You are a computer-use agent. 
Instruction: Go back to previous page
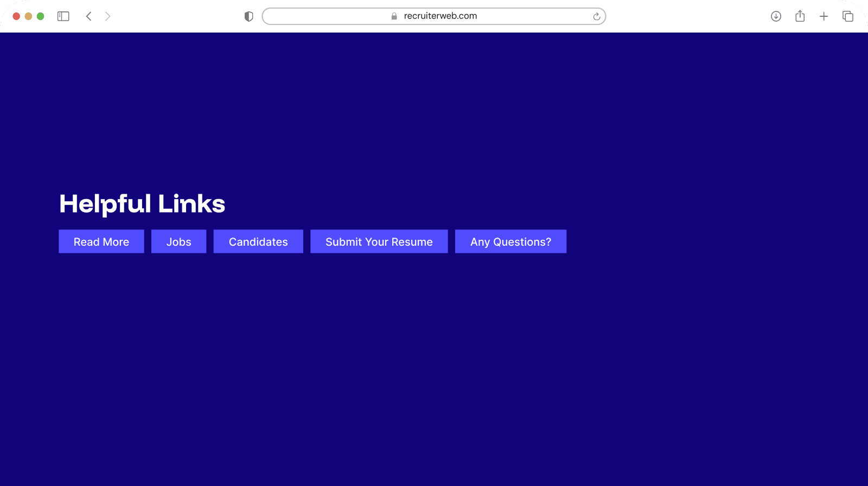click(89, 16)
